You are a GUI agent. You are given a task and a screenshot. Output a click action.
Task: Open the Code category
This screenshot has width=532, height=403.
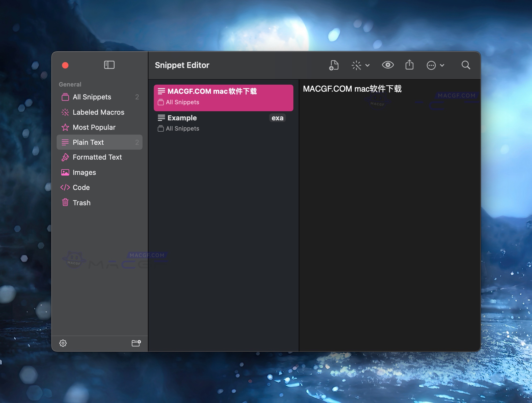pyautogui.click(x=81, y=188)
